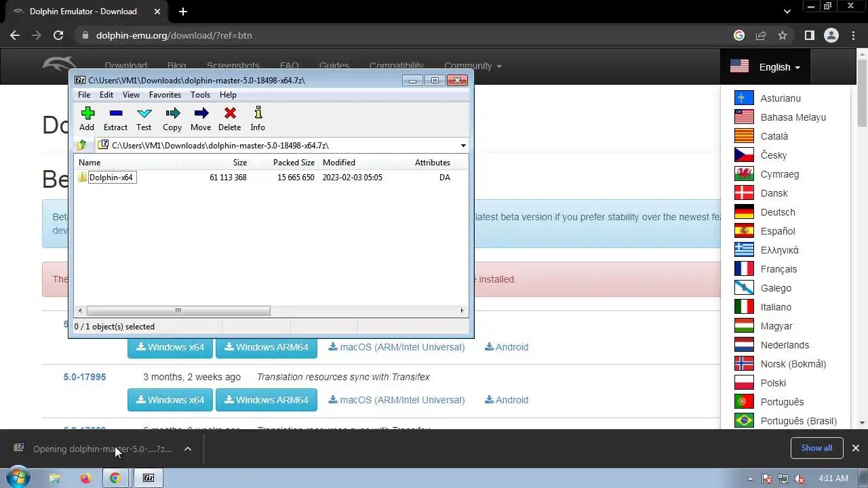
Task: Open the Windows Start menu
Action: (18, 478)
